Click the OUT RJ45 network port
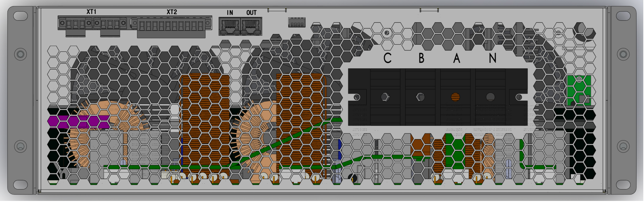 [x=251, y=27]
